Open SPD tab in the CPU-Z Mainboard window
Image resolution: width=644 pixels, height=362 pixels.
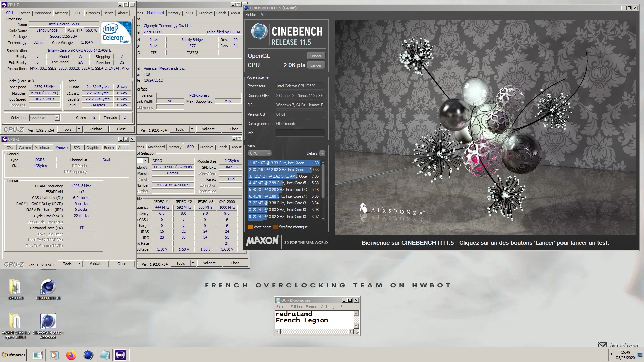[189, 13]
